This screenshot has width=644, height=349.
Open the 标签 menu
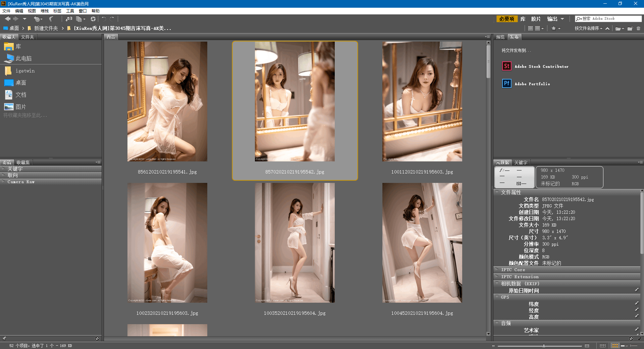click(57, 11)
